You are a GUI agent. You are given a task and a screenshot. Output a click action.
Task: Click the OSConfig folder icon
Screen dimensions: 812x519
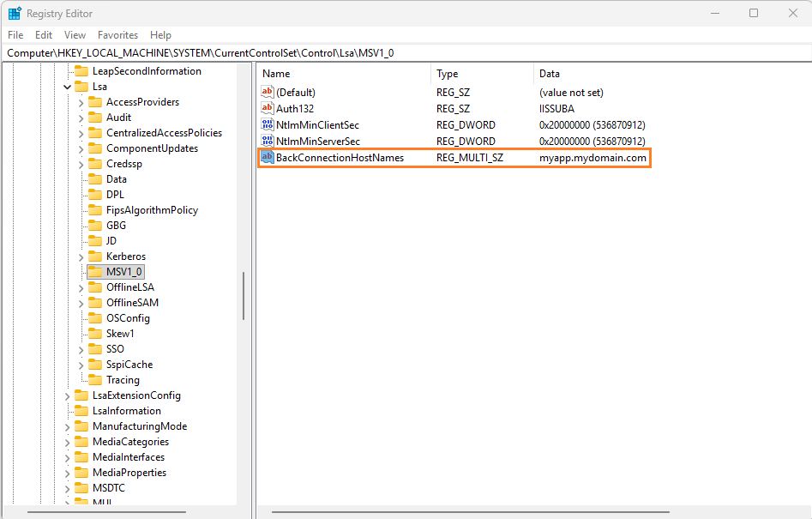point(95,318)
